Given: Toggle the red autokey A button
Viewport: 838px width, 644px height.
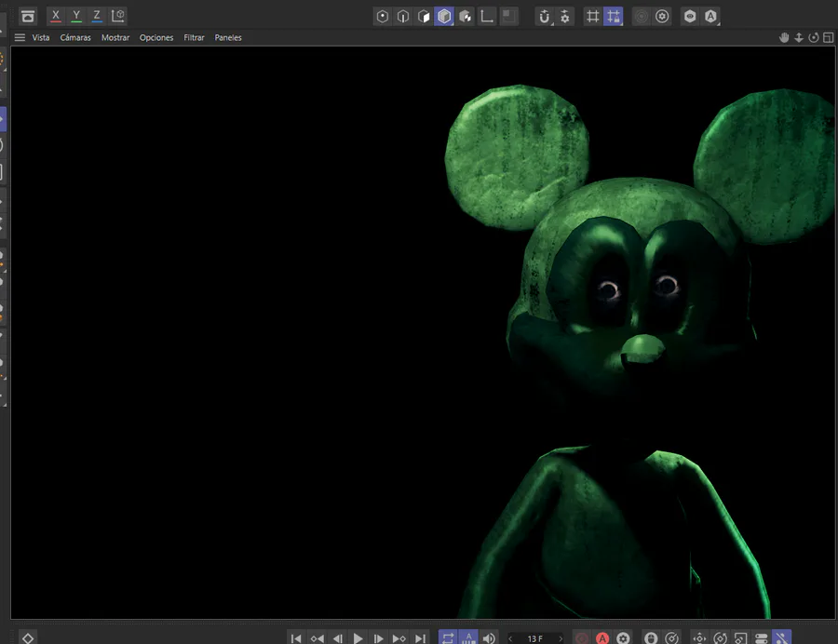Looking at the screenshot, I should tap(602, 638).
